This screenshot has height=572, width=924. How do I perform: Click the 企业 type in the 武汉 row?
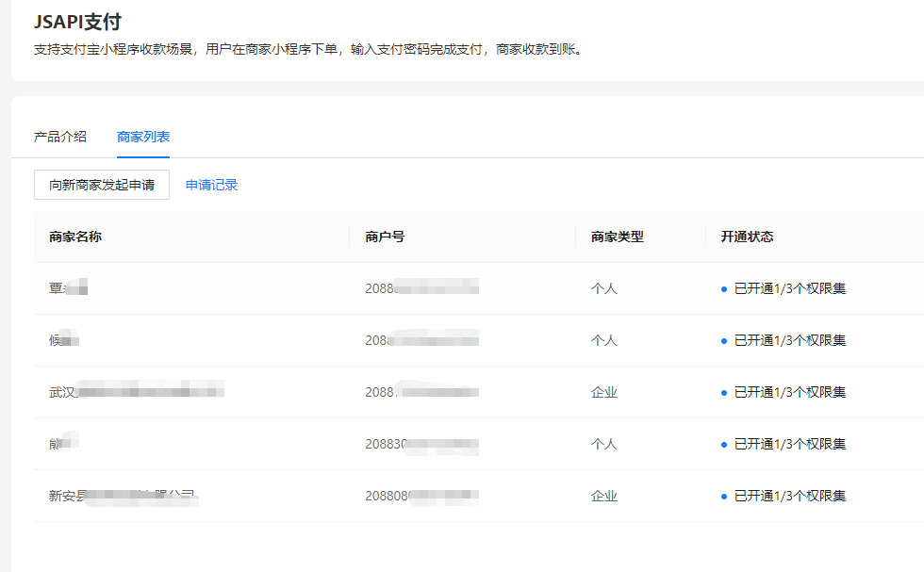click(603, 392)
